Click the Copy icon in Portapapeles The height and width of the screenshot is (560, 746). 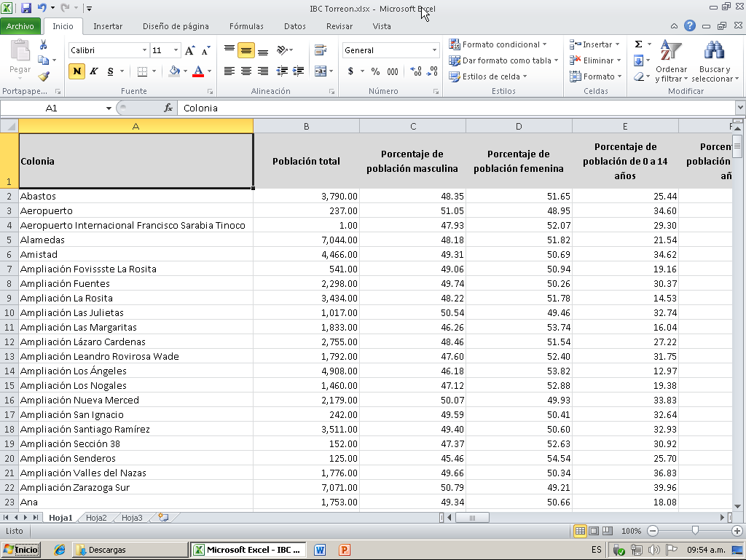click(43, 60)
